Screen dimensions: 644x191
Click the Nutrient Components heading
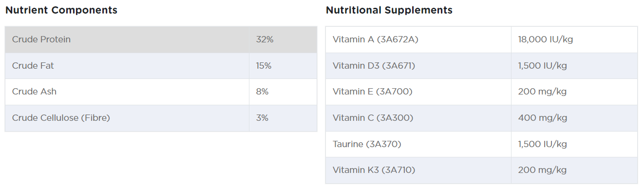coord(61,10)
